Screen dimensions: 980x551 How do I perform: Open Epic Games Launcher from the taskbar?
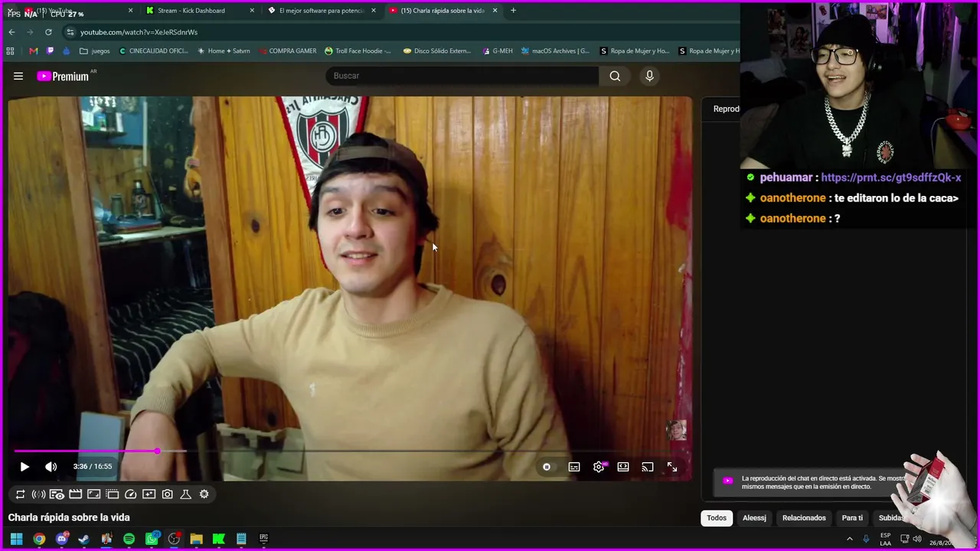(x=263, y=539)
